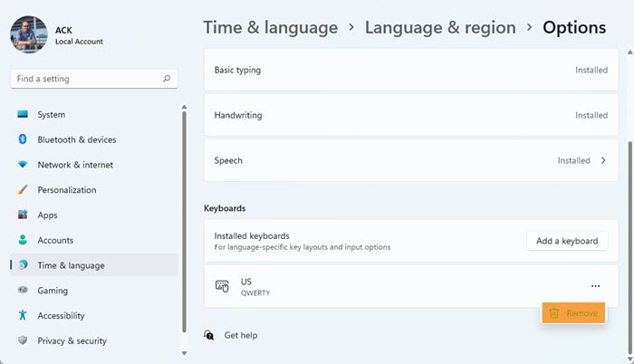This screenshot has width=634, height=364.
Task: Click the sidebar scroll down arrow
Action: [x=184, y=353]
